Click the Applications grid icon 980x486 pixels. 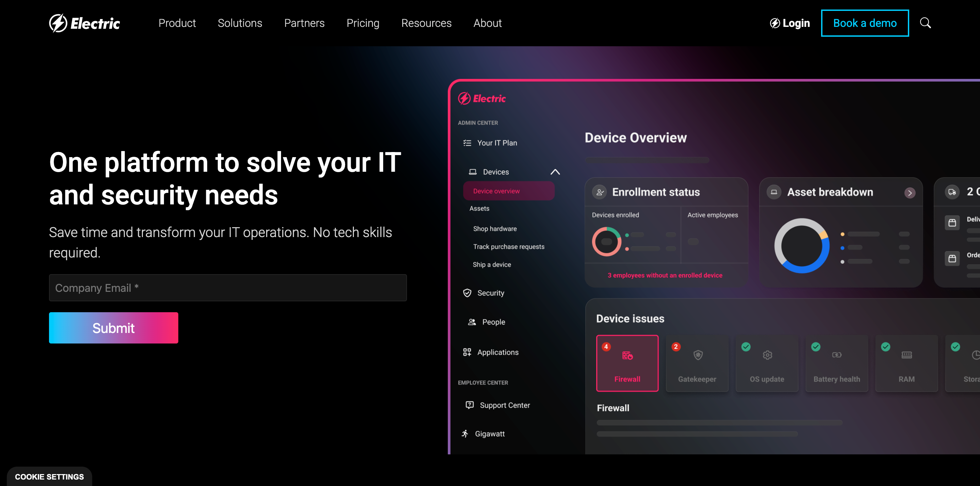(467, 352)
